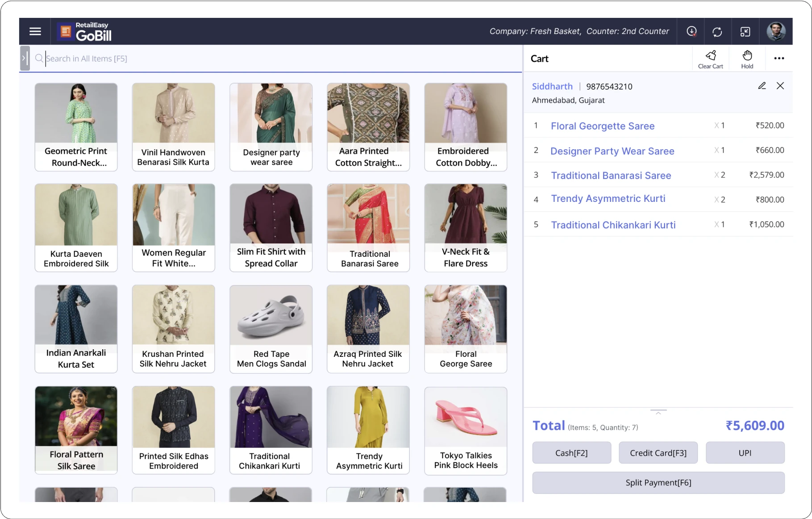
Task: Remove customer Siddharth using the X
Action: click(x=780, y=86)
